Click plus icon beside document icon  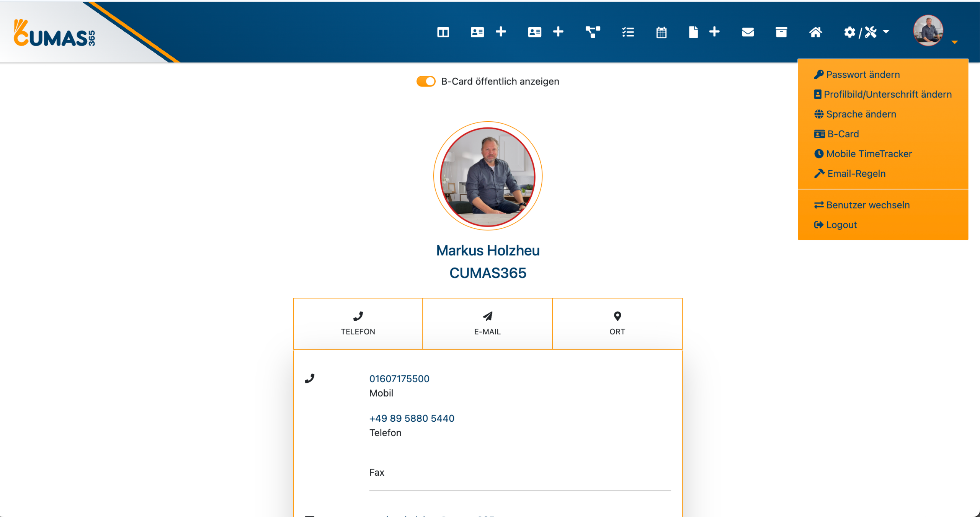714,32
